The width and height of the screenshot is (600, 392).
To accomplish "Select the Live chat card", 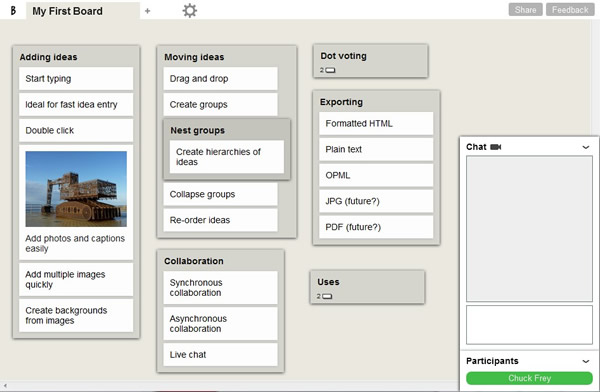I will point(220,354).
